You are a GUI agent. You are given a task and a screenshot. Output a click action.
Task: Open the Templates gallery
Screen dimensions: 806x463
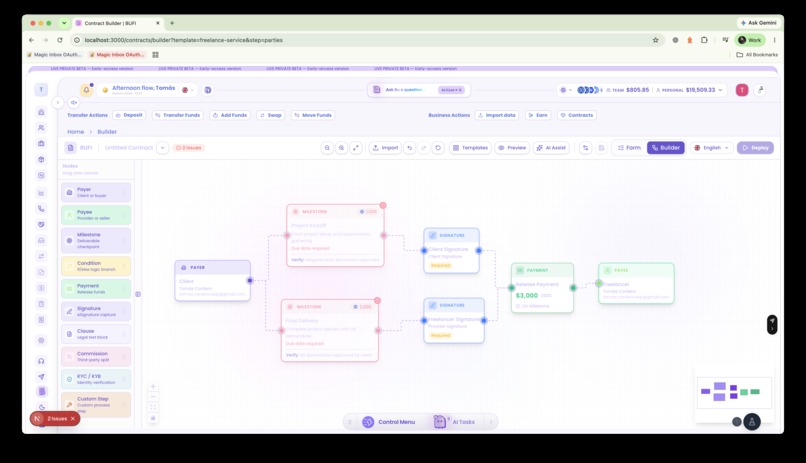(470, 147)
